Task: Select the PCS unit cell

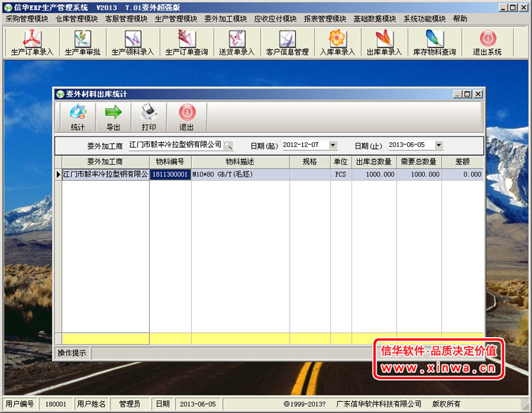Action: [x=341, y=174]
